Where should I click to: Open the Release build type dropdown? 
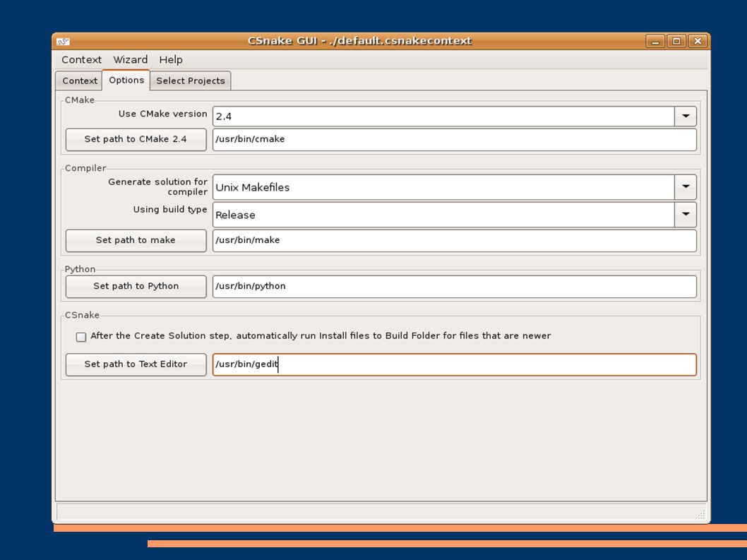[686, 215]
